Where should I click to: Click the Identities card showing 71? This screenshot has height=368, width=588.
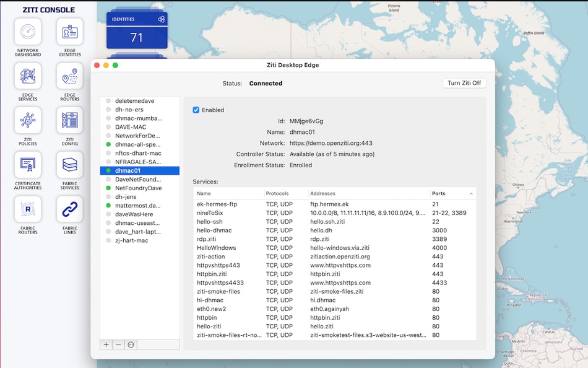click(137, 30)
